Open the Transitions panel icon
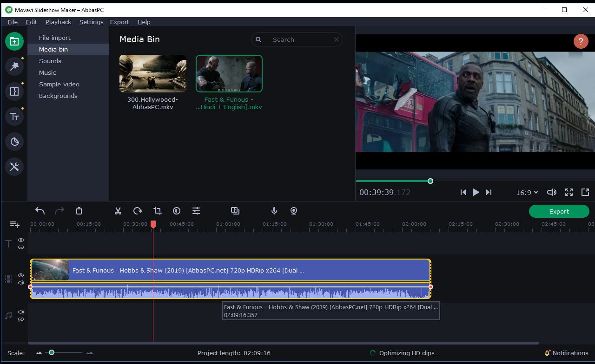 click(14, 91)
